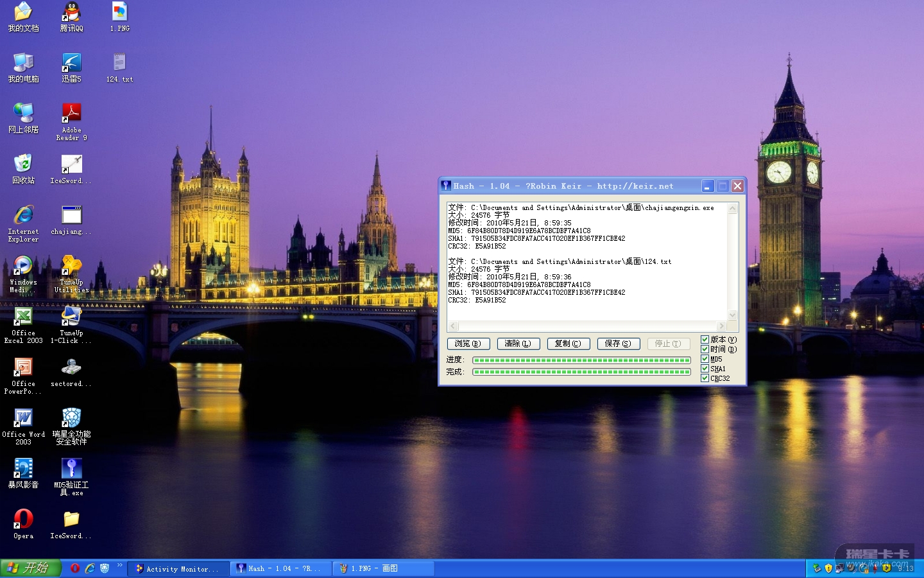Viewport: 924px width, 578px height.
Task: Click Internet Explorer icon in Quick Launch
Action: (x=90, y=568)
